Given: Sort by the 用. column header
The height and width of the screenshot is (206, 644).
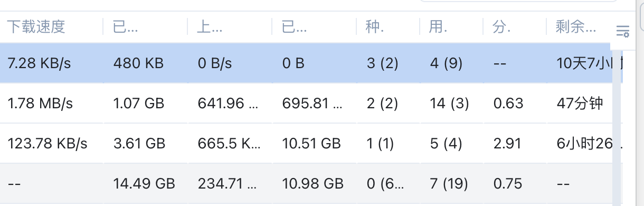Looking at the screenshot, I should tap(438, 27).
